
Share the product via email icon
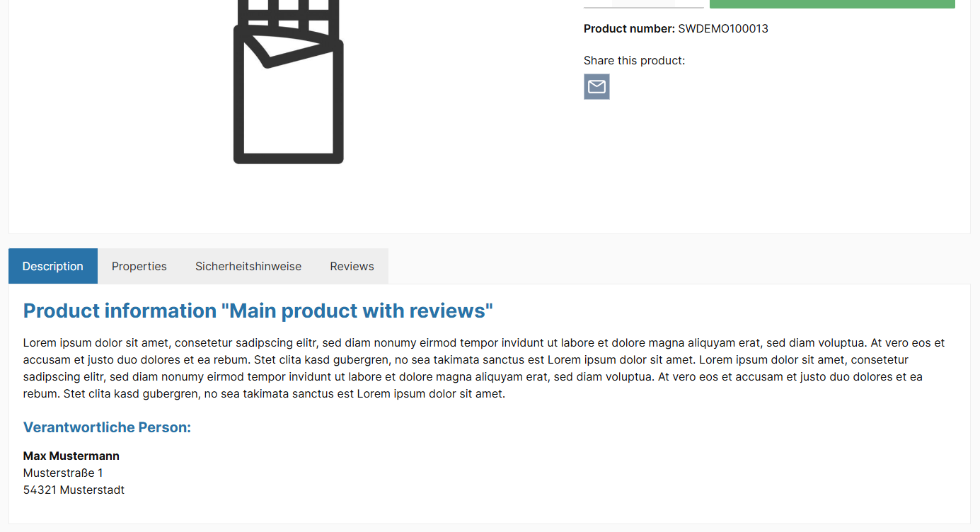click(x=596, y=86)
